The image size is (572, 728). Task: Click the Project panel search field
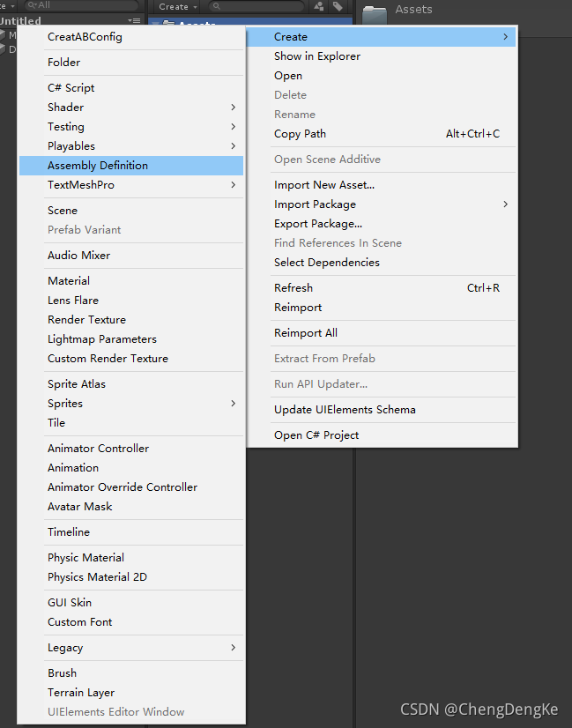point(256,6)
